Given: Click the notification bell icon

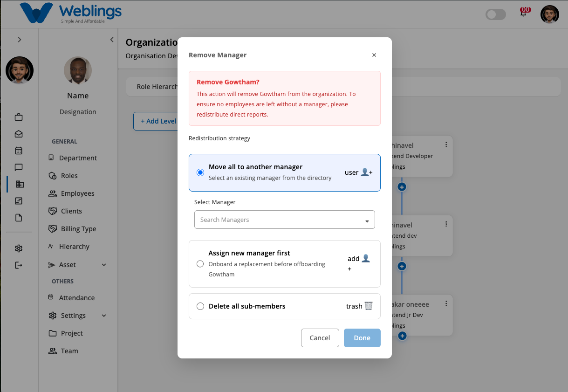Looking at the screenshot, I should 524,13.
